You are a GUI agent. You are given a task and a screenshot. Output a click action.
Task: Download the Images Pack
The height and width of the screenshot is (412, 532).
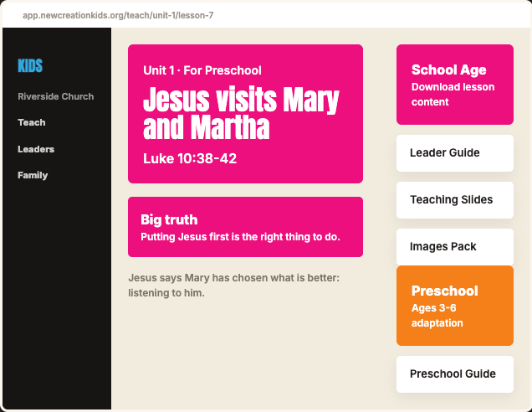pos(455,247)
